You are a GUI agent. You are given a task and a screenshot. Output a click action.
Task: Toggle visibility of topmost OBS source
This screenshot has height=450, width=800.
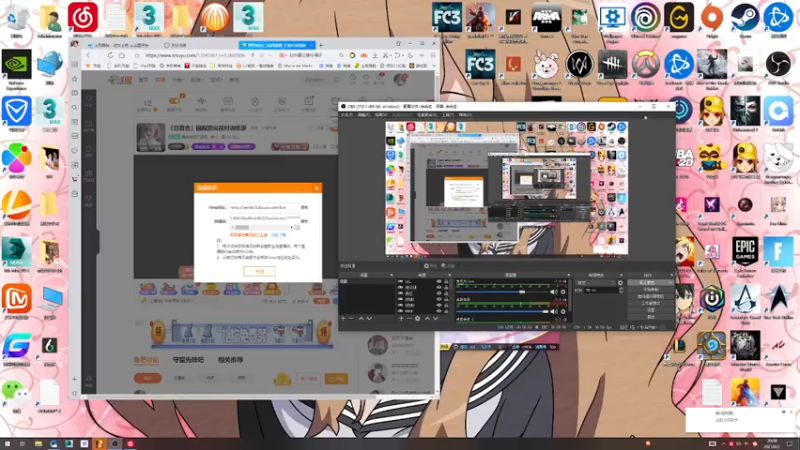point(439,281)
